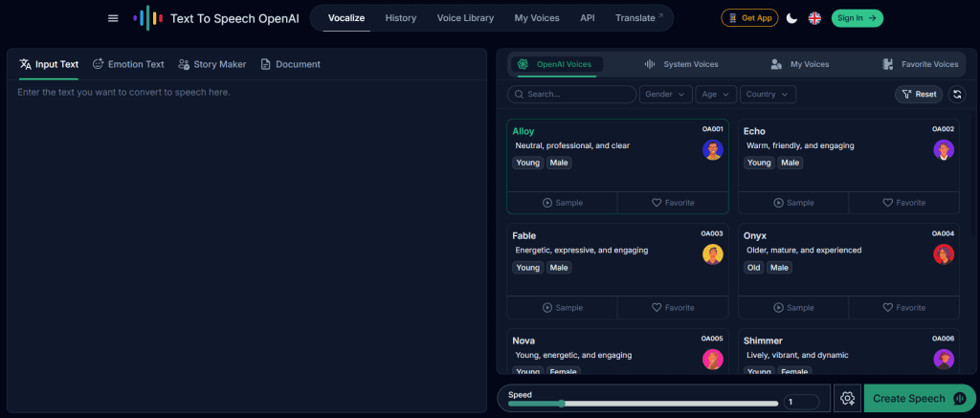Select the Document tab
This screenshot has height=418, width=980.
coord(290,64)
